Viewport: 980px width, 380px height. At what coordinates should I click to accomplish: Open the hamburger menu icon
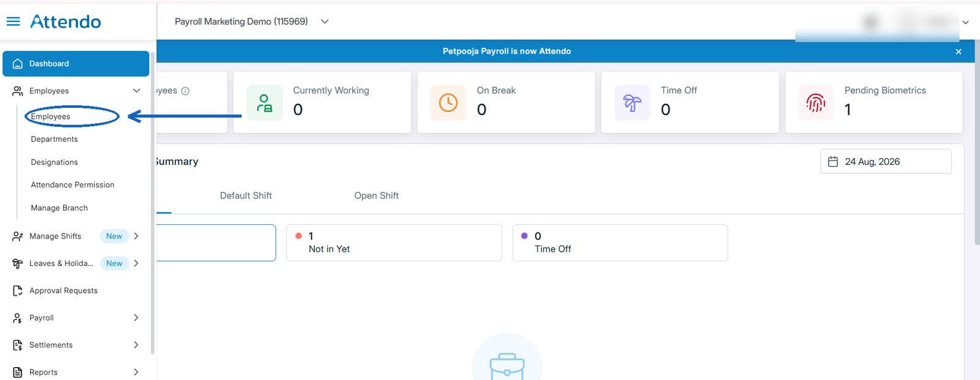click(x=13, y=21)
